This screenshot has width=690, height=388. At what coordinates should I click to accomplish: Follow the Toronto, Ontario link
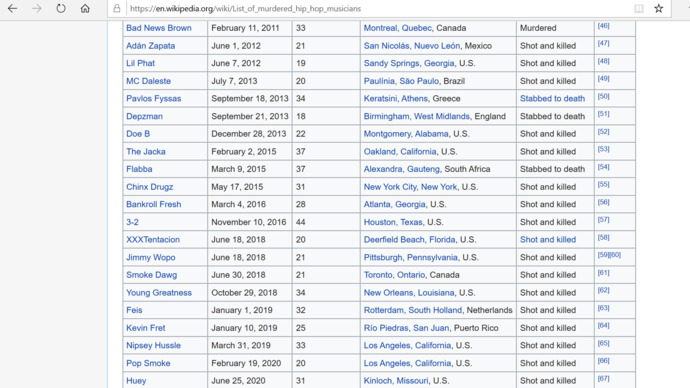tap(394, 275)
